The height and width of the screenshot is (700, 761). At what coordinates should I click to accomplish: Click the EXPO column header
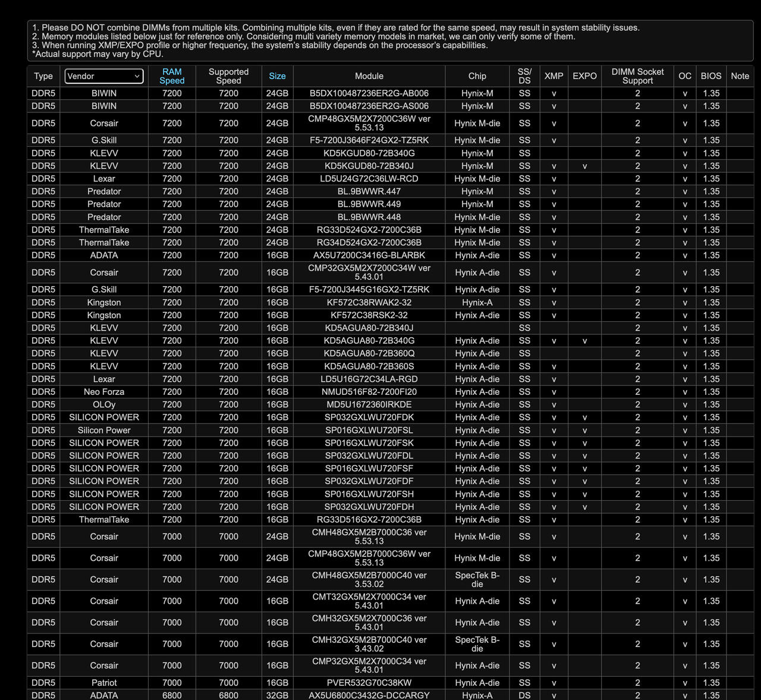[x=584, y=76]
